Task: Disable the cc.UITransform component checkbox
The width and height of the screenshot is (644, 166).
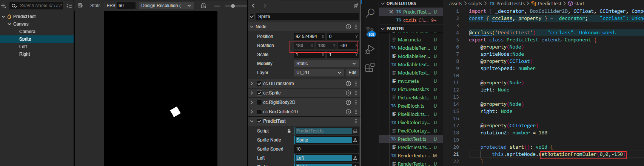Action: [259, 84]
